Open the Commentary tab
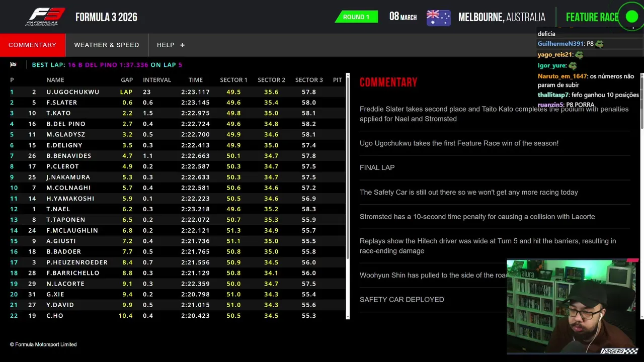Viewport: 644px width, 362px height. pos(33,45)
